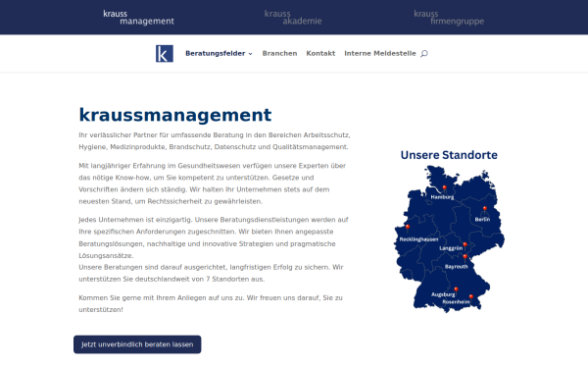
Task: Click the Augsburg map label
Action: (x=443, y=294)
